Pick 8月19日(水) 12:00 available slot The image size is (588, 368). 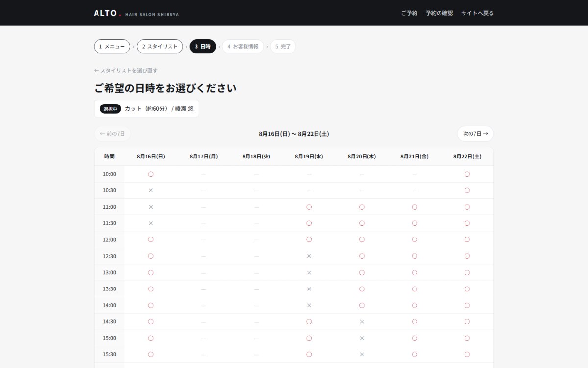tap(309, 239)
